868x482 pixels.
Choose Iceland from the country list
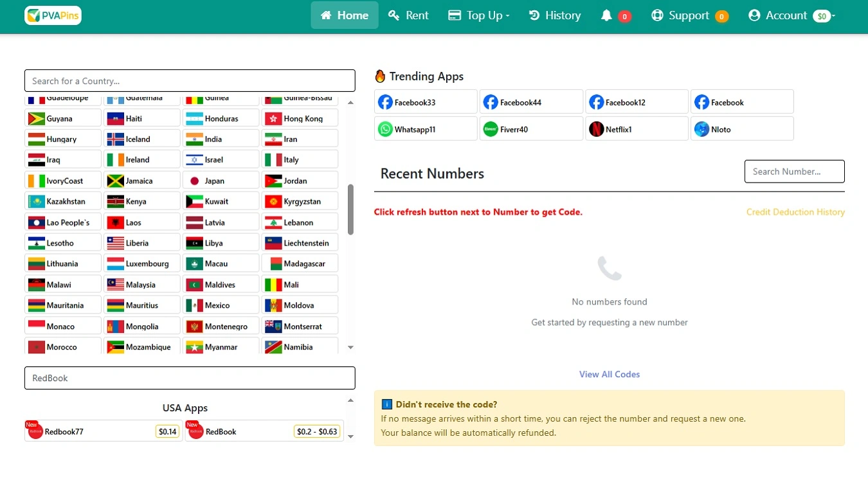click(x=142, y=139)
